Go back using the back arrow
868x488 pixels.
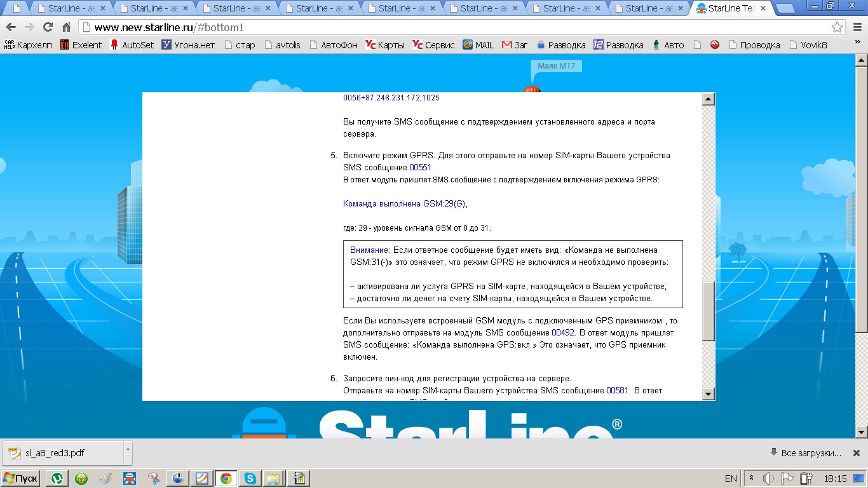[x=11, y=27]
